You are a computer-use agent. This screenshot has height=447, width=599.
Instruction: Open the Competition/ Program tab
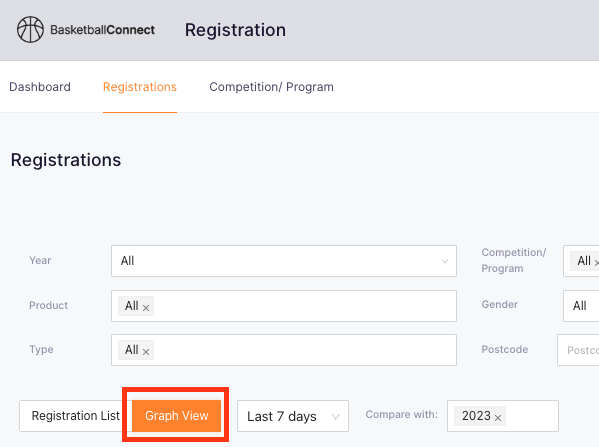click(271, 87)
